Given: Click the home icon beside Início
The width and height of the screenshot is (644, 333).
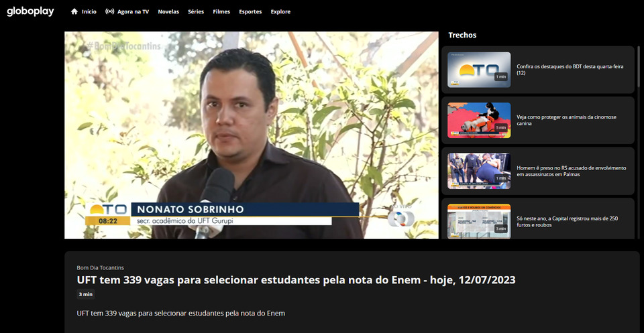Looking at the screenshot, I should 74,11.
